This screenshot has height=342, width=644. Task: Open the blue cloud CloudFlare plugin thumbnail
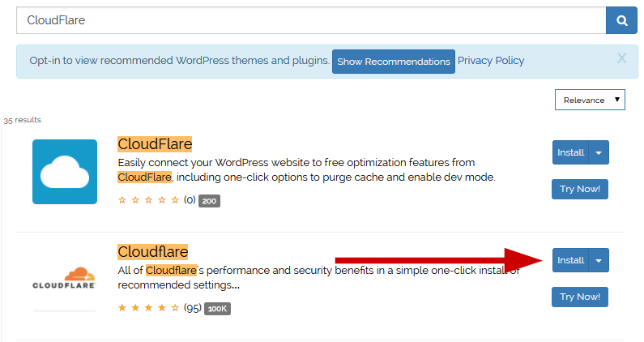(x=65, y=171)
